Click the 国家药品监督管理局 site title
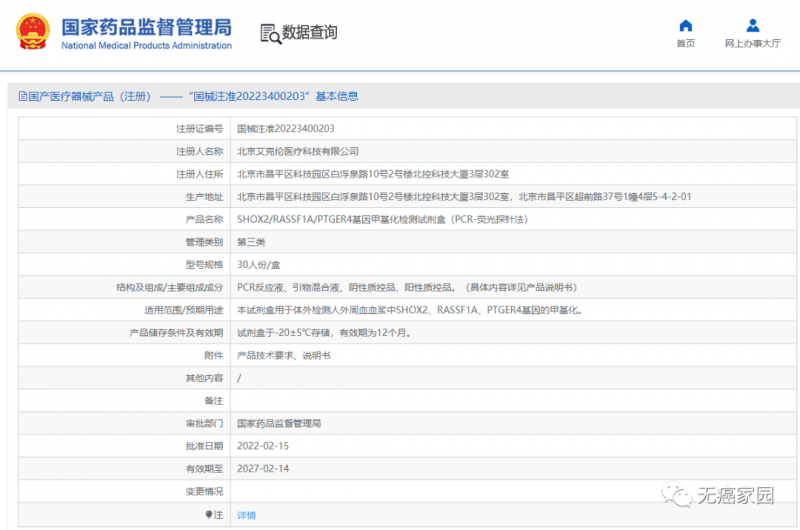Viewport: 800px width, 530px height. point(146,28)
